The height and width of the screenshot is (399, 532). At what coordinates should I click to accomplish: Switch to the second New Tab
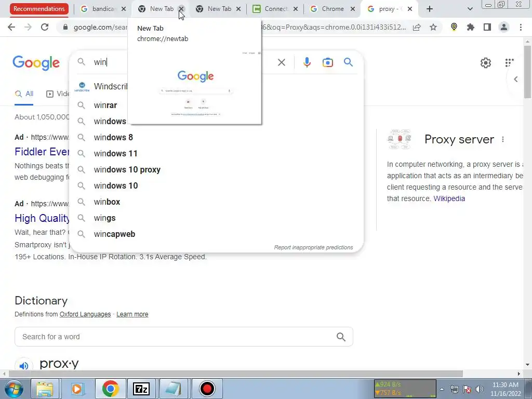[x=219, y=9]
